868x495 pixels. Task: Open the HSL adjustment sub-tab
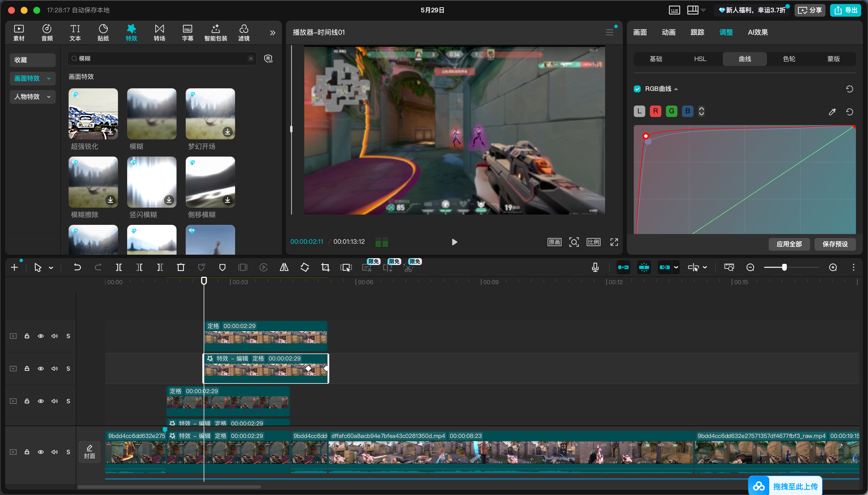point(700,59)
